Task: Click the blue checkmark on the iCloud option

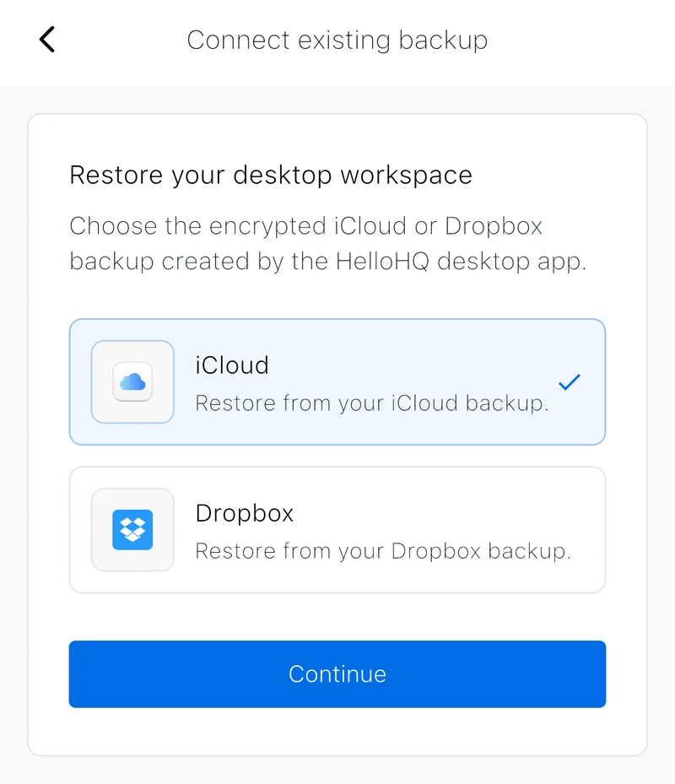Action: click(x=569, y=382)
